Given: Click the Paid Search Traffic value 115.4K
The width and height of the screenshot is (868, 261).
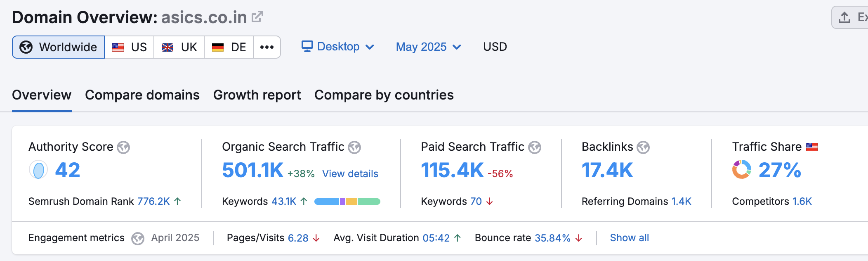Looking at the screenshot, I should coord(452,170).
